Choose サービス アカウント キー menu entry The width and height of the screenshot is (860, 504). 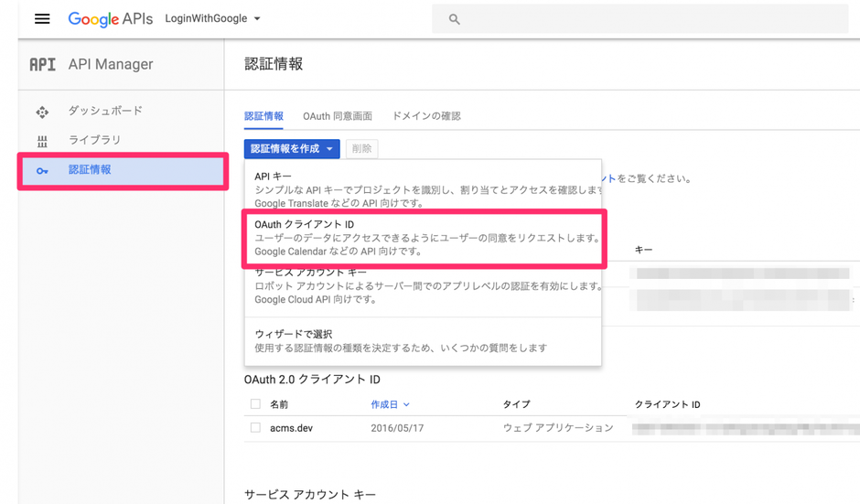pyautogui.click(x=423, y=286)
